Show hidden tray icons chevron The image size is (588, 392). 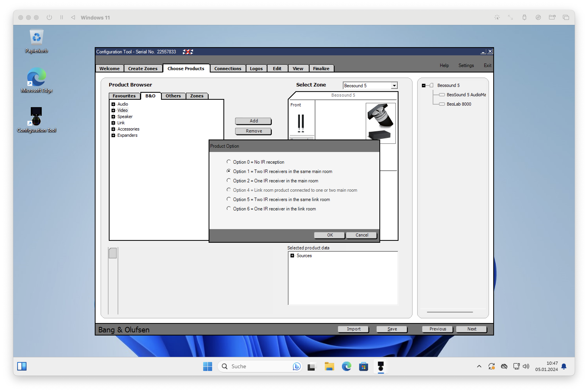pyautogui.click(x=479, y=366)
